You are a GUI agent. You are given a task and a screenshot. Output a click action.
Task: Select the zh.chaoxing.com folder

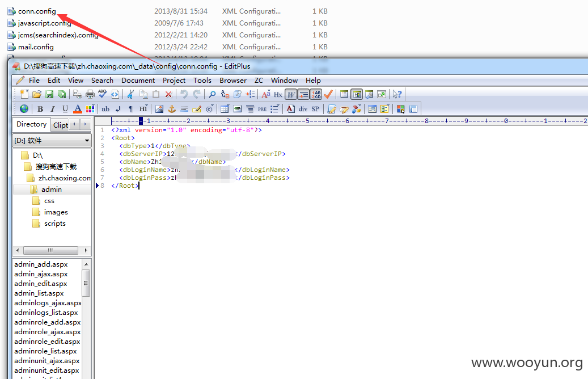[x=65, y=178]
